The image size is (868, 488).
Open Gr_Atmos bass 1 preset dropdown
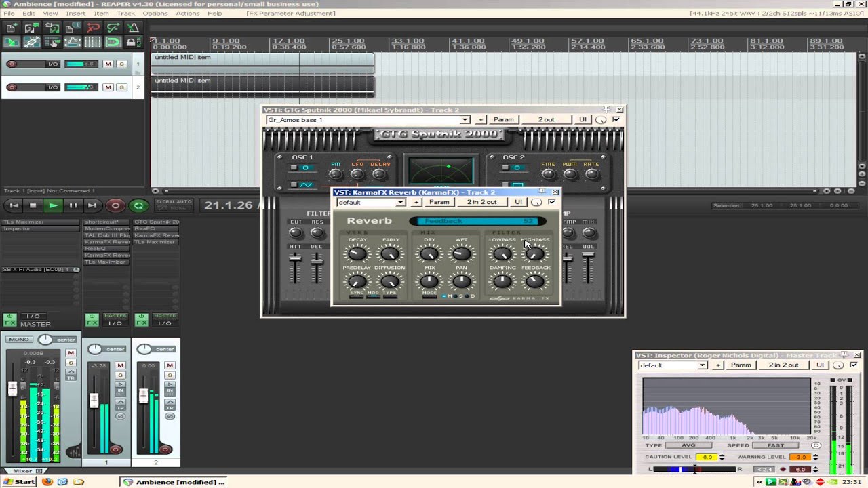[465, 120]
